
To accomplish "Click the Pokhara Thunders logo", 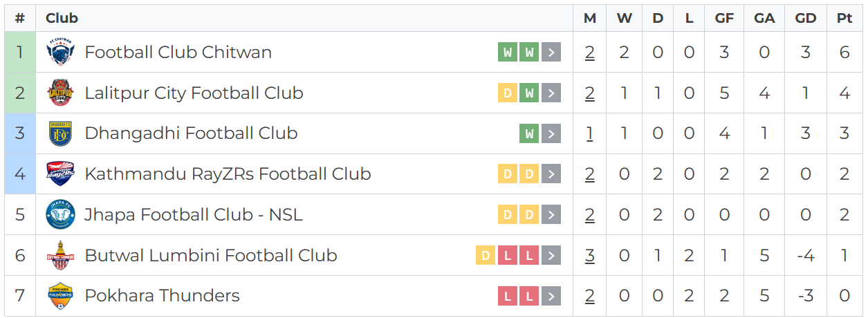I will (60, 296).
